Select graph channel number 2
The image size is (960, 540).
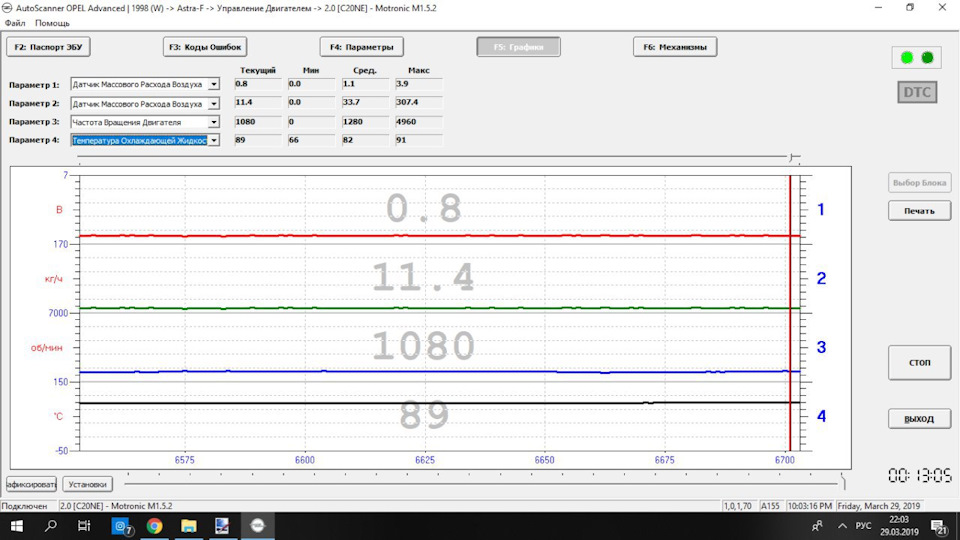[x=821, y=279]
